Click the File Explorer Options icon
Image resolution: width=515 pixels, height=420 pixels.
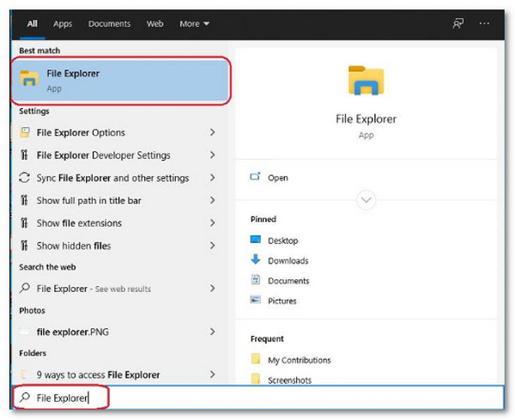[x=25, y=132]
